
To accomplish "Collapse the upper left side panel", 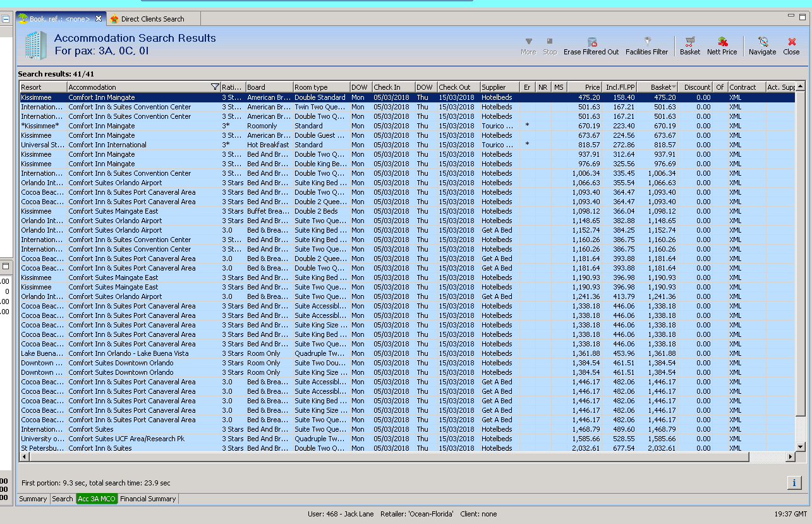I will 6,19.
